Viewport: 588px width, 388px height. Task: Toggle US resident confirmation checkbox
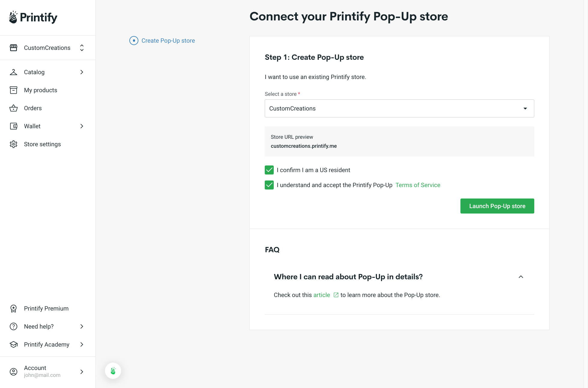pyautogui.click(x=269, y=170)
